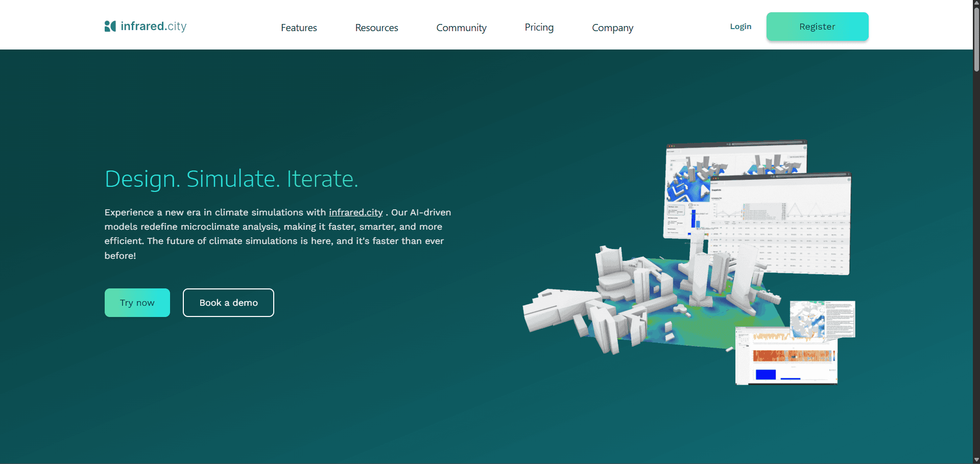Expand the Community navigation item
This screenshot has width=980, height=464.
[x=461, y=28]
